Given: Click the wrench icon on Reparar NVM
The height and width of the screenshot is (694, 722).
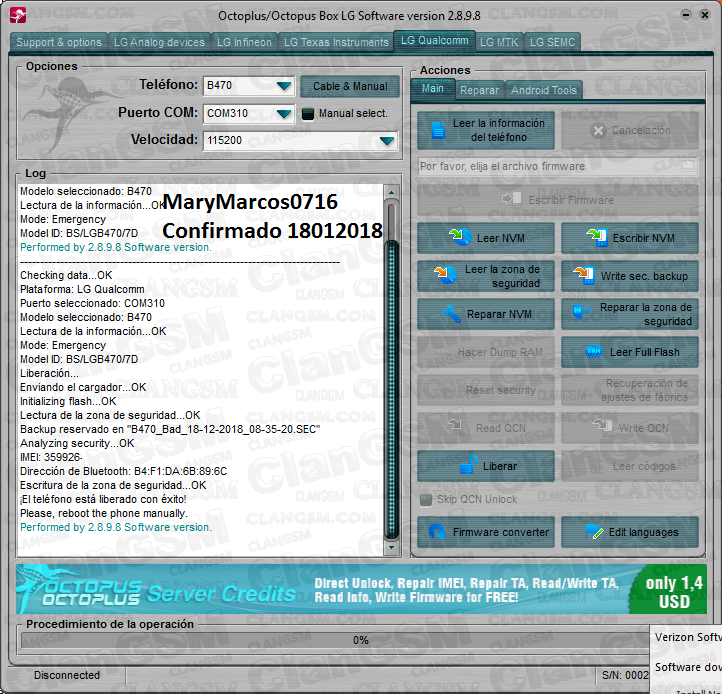Looking at the screenshot, I should pos(452,314).
